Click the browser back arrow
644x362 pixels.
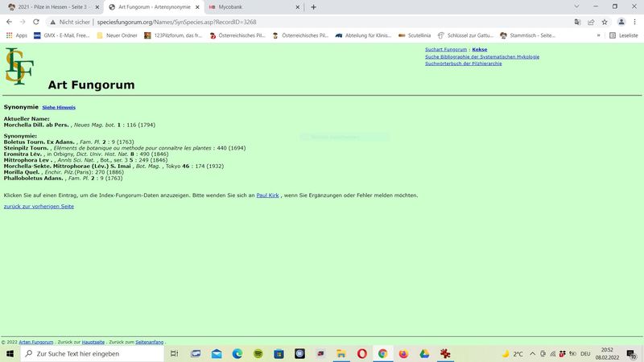9,23
